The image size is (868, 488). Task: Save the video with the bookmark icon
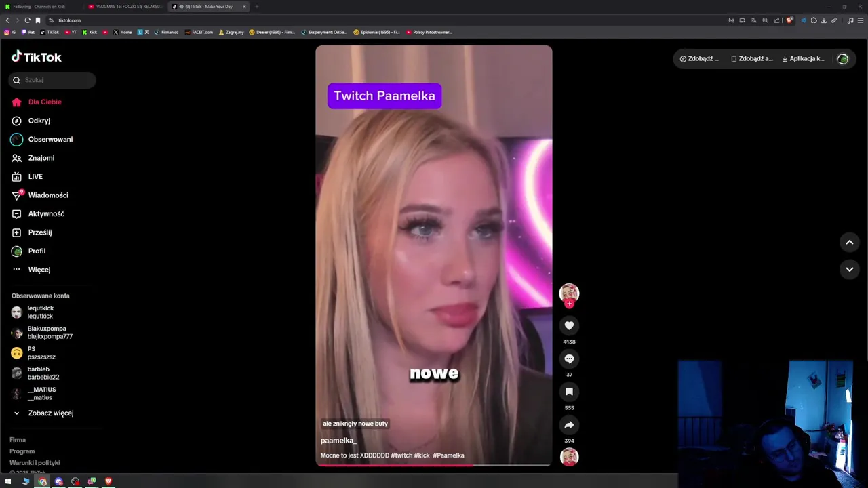[569, 392]
